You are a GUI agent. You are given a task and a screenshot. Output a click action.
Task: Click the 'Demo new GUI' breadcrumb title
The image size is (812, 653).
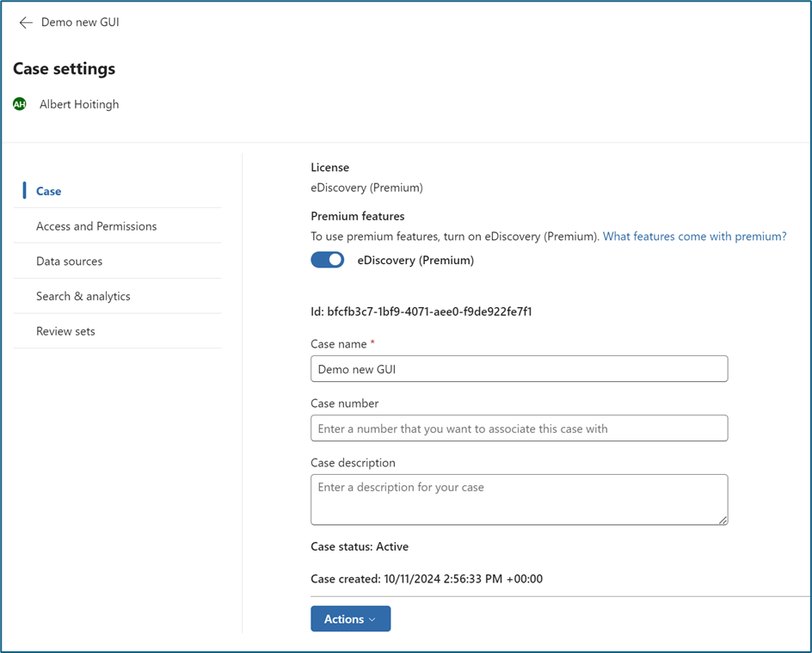pyautogui.click(x=80, y=22)
